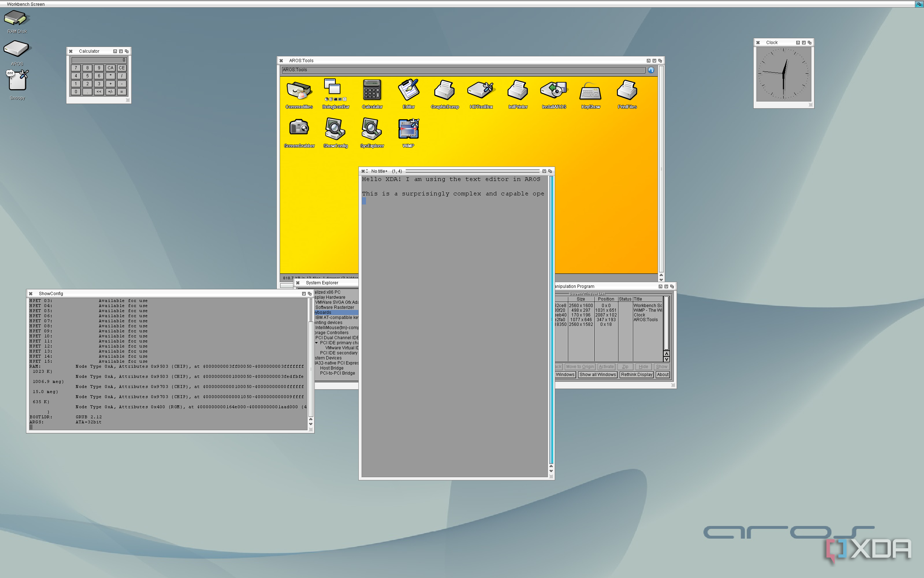Click the calculator equals key
924x578 pixels.
coord(122,92)
